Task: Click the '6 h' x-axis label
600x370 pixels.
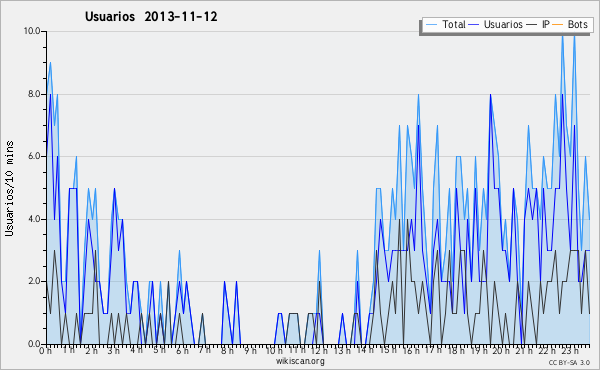Action: pyautogui.click(x=182, y=350)
